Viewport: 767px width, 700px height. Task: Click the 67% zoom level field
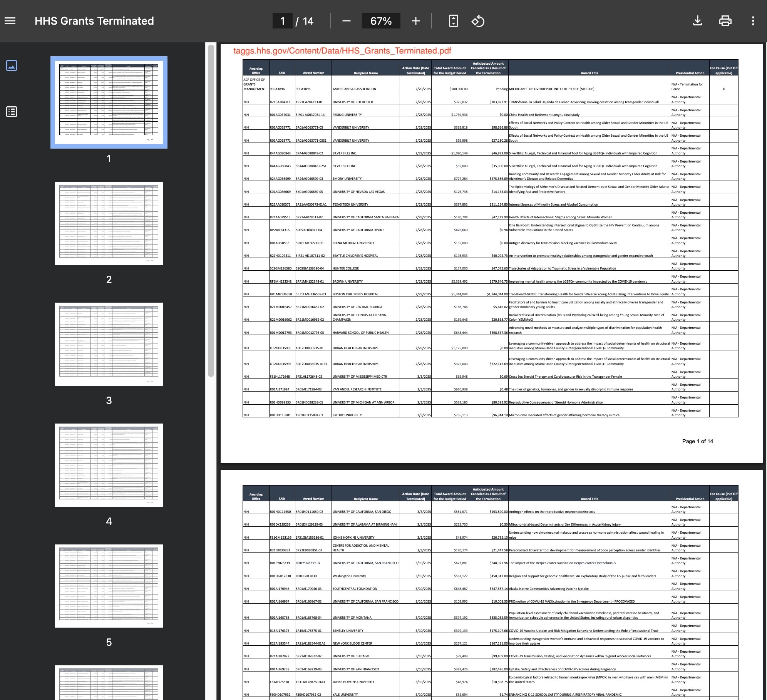tap(380, 21)
